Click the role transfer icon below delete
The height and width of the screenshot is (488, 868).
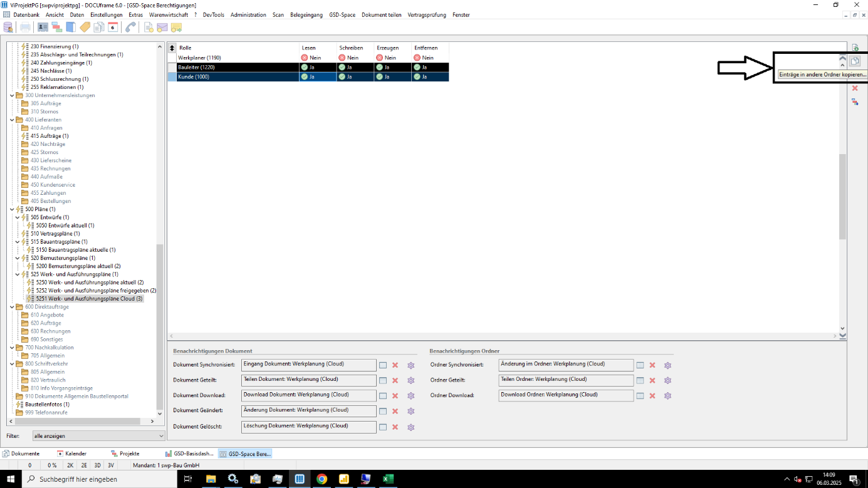[x=855, y=101]
